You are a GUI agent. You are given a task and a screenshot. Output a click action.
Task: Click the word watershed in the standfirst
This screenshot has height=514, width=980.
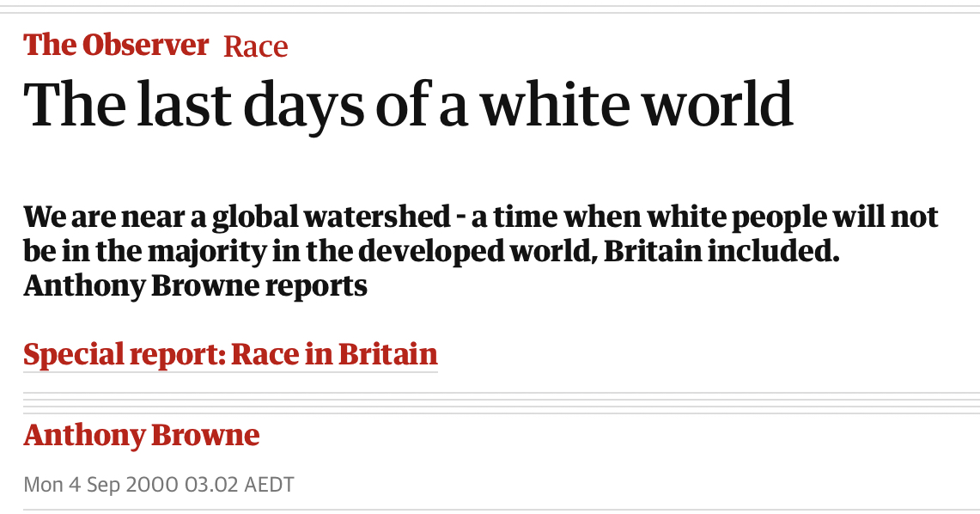coord(377,217)
